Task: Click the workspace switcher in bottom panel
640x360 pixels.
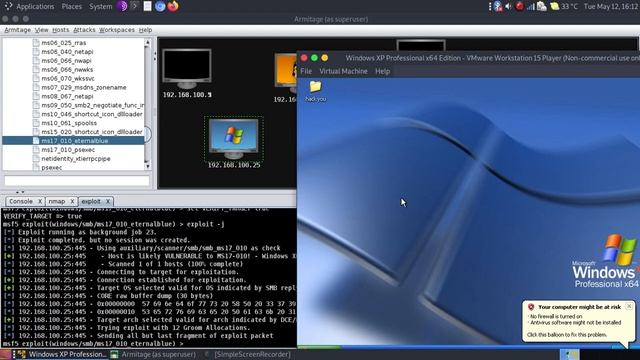Action: tap(569, 354)
